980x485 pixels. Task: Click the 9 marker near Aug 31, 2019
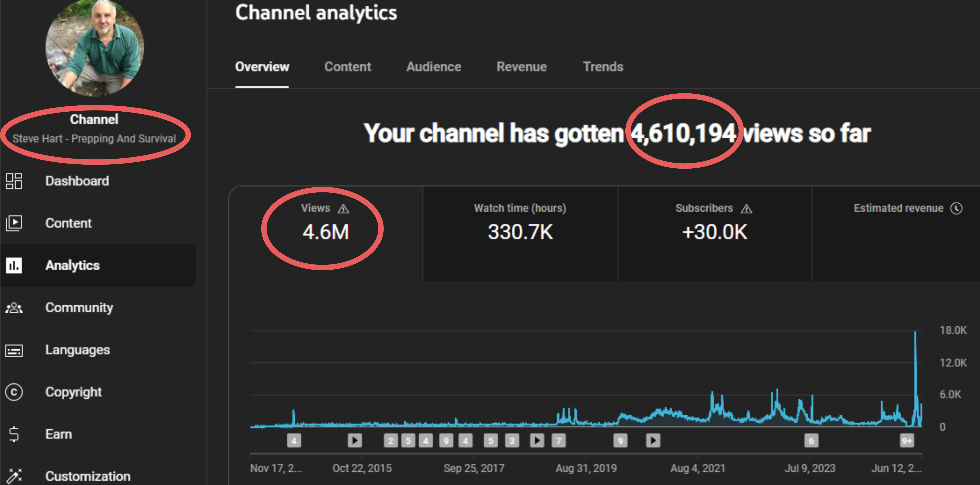tap(620, 441)
